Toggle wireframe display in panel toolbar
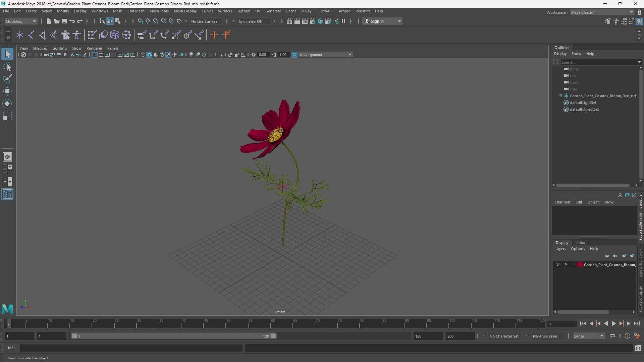Image resolution: width=644 pixels, height=362 pixels. 143,55
